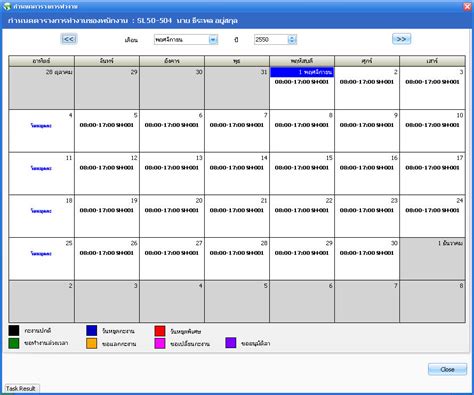Viewport: 474px width, 395px height.
Task: Open the month dropdown arrow
Action: (x=213, y=40)
